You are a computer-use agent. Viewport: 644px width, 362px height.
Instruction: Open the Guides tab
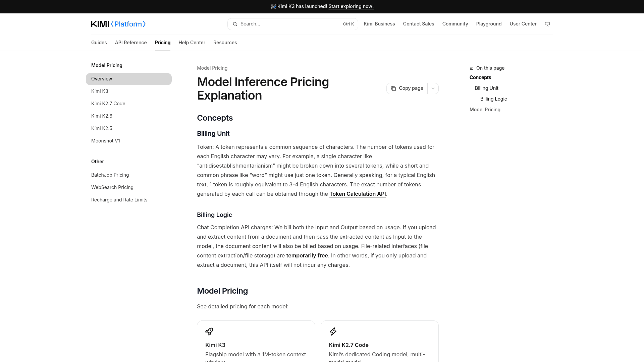[x=99, y=43]
